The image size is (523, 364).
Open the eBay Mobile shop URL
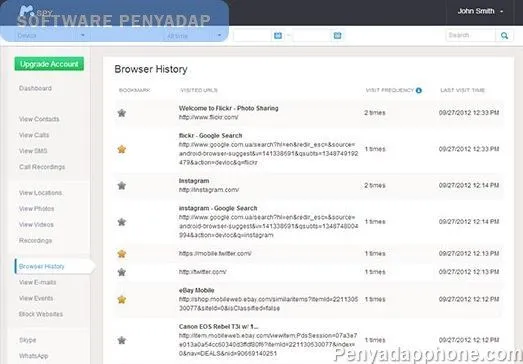tap(269, 304)
